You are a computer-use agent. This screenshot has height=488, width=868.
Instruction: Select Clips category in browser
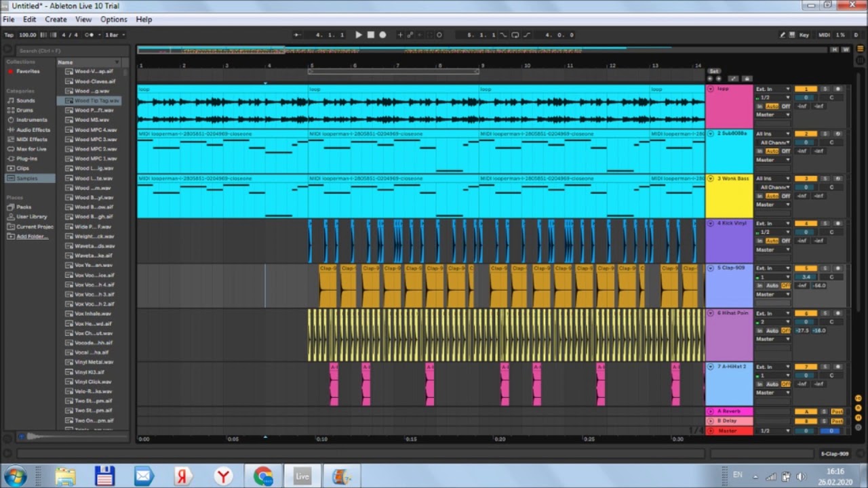[23, 168]
